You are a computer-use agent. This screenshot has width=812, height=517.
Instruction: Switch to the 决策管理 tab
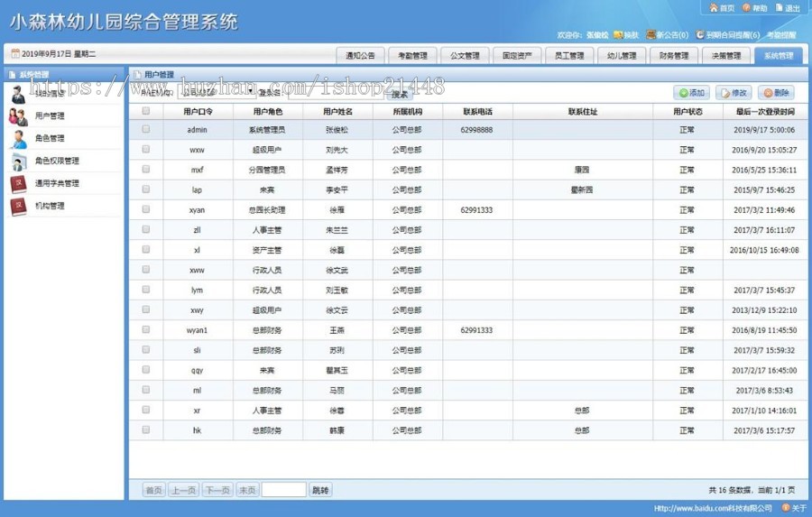[726, 55]
